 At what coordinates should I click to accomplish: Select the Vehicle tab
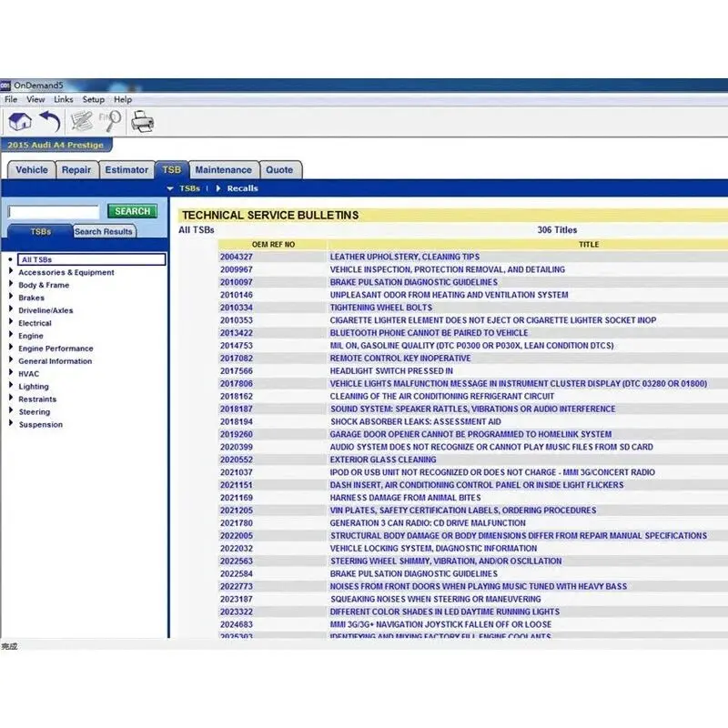click(32, 169)
